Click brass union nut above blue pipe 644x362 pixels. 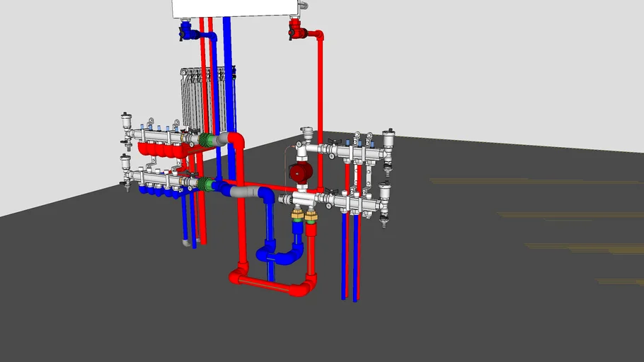pos(298,214)
